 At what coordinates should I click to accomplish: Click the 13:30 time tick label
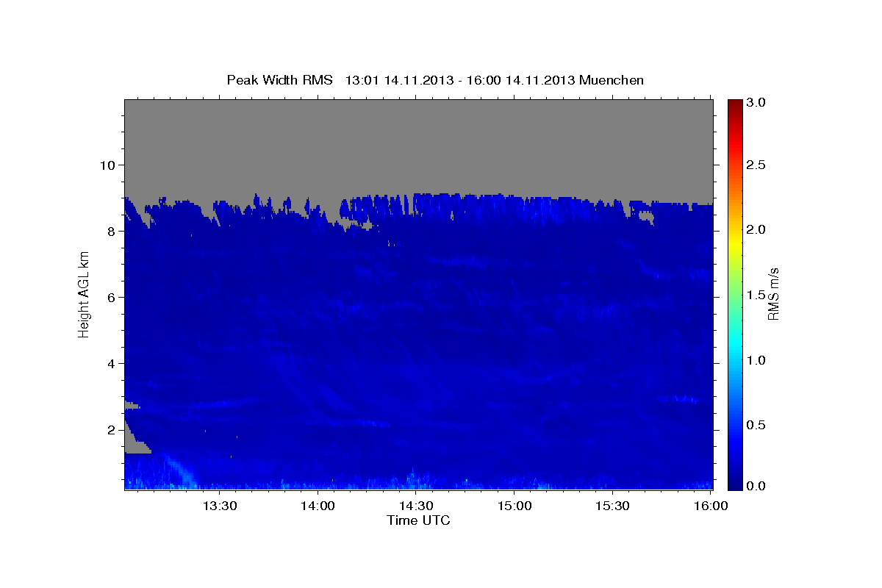219,506
